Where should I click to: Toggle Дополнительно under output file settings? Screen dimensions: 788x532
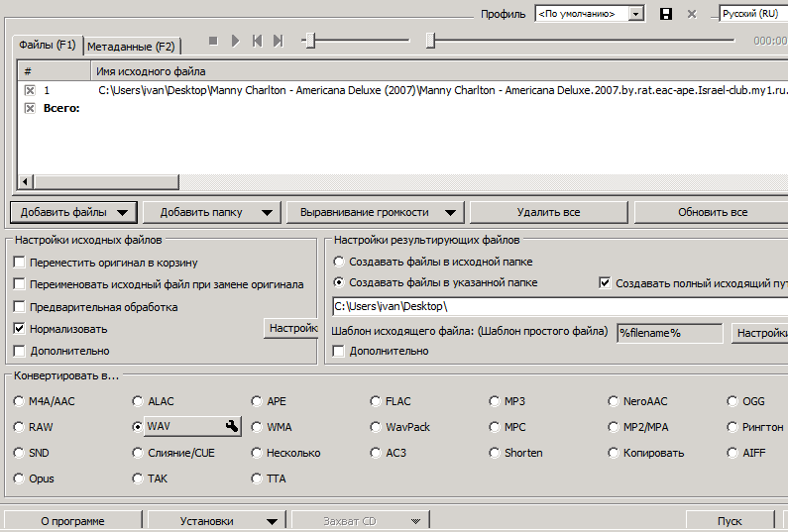coord(339,351)
